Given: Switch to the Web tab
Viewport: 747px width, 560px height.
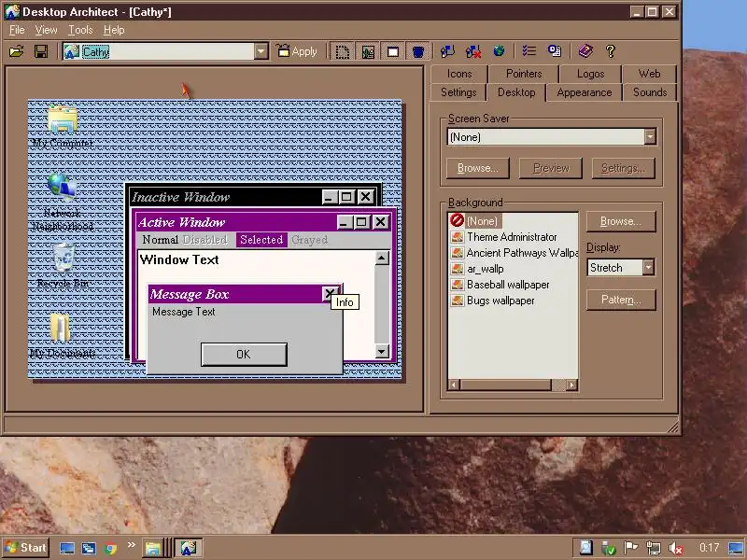Looking at the screenshot, I should click(649, 74).
